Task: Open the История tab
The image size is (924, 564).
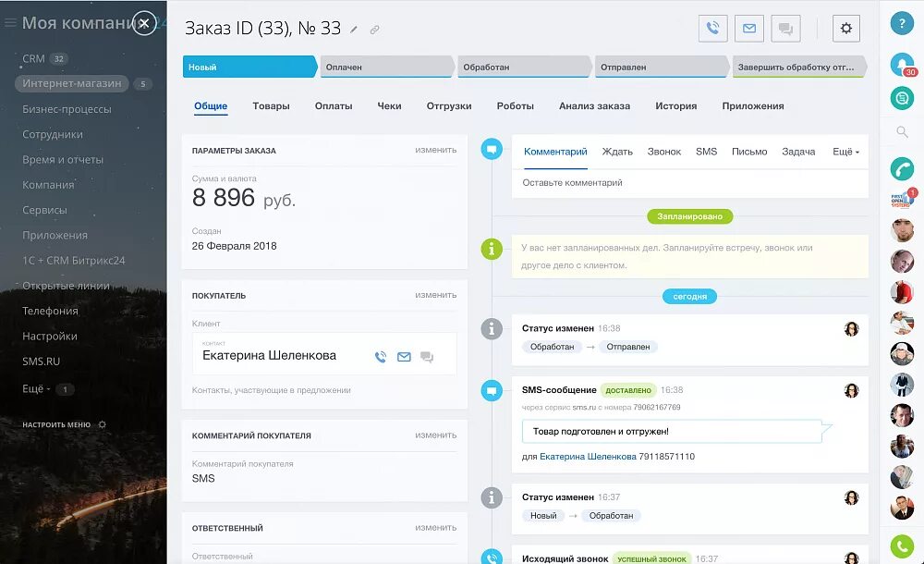Action: pyautogui.click(x=676, y=106)
